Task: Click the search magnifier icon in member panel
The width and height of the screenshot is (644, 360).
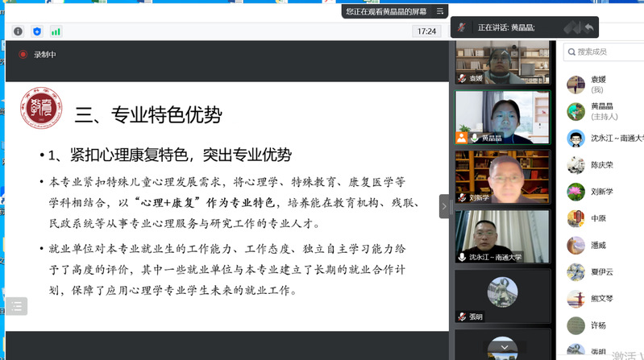Action: point(571,52)
